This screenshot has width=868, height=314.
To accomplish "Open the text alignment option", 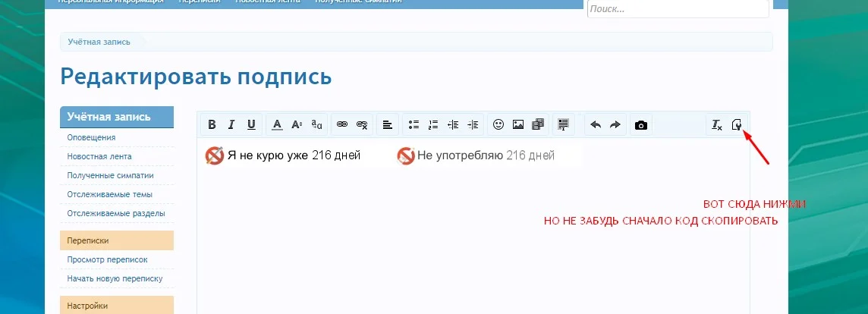I will coord(388,124).
